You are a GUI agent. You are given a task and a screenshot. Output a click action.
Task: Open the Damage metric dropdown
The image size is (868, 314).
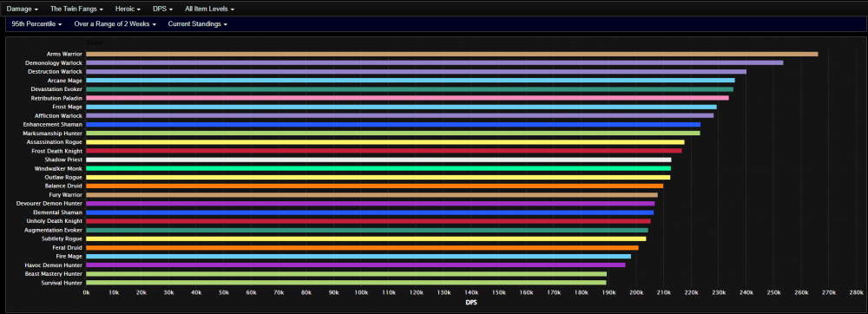click(x=23, y=10)
